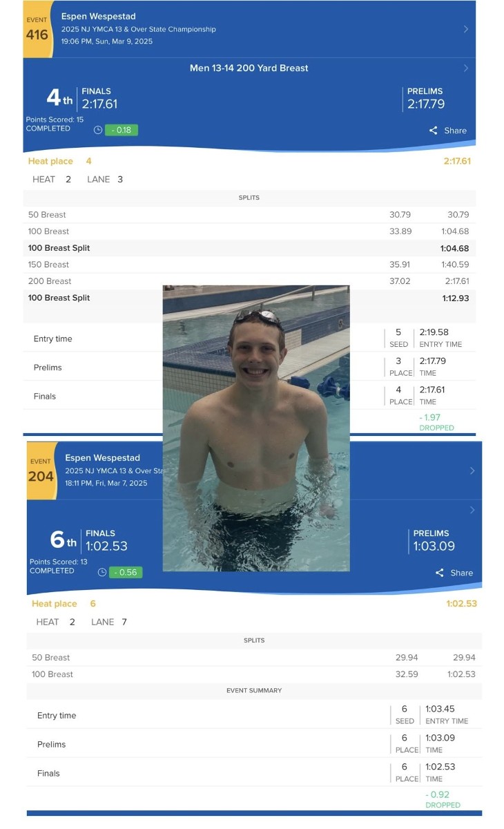The width and height of the screenshot is (504, 829).
Task: Expand chevron on Men 13-14 200 Yard Breast
Action: 466,68
